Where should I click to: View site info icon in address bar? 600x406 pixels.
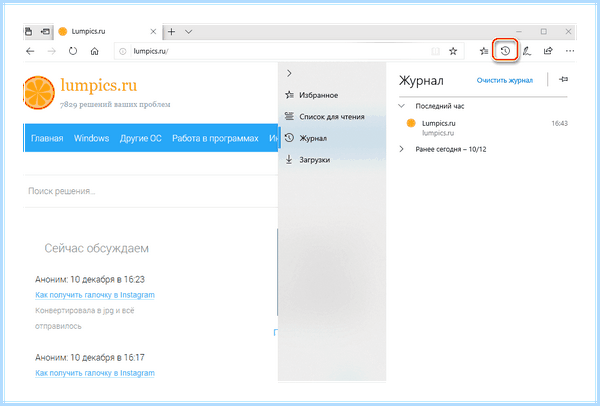pyautogui.click(x=122, y=51)
